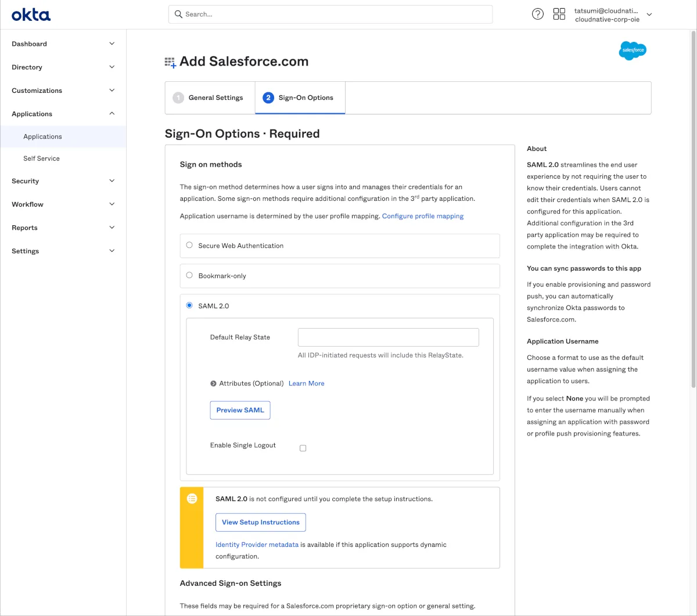Click View Setup Instructions button
The height and width of the screenshot is (616, 697).
pos(260,522)
